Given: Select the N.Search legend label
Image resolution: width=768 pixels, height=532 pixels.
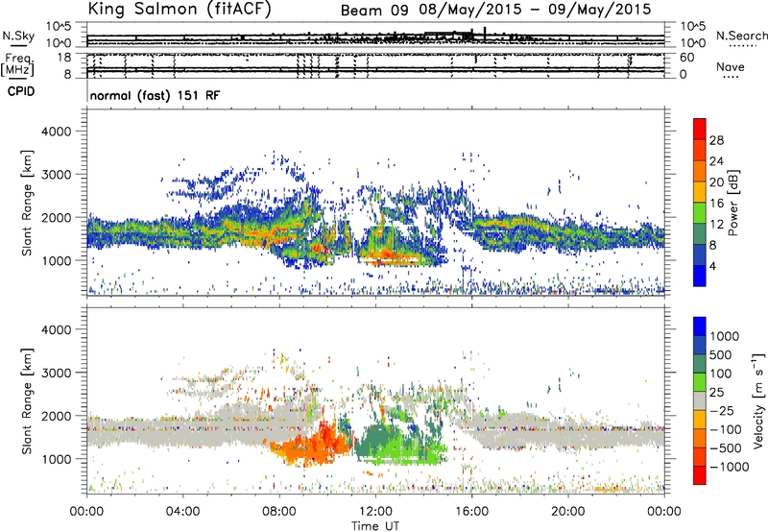Looking at the screenshot, I should (x=741, y=36).
